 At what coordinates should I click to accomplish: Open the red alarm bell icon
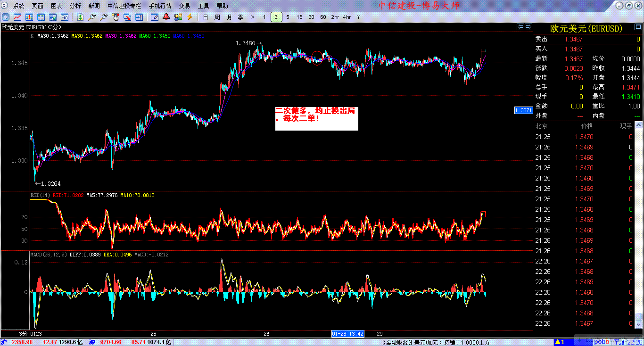pyautogui.click(x=166, y=17)
